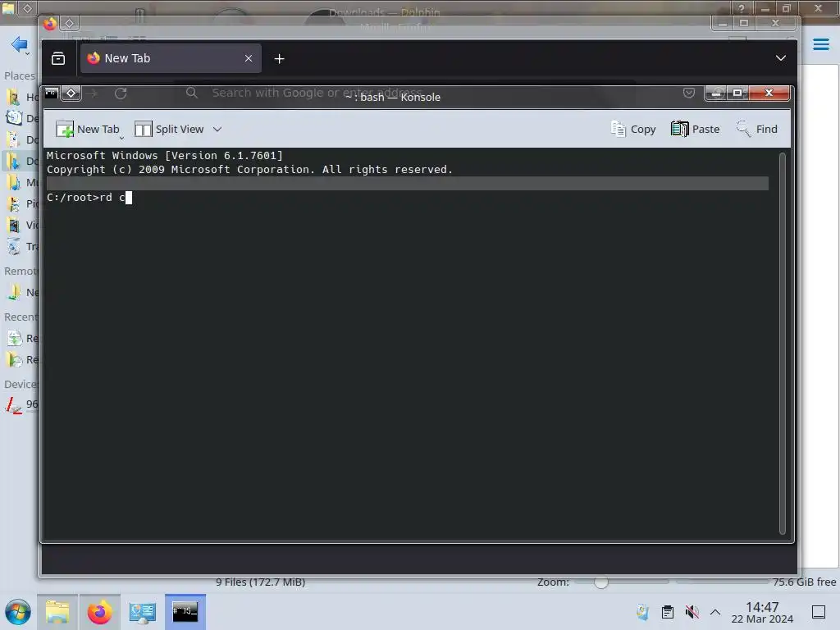The width and height of the screenshot is (840, 630).
Task: Click the Konsole terminal input line
Action: (x=407, y=198)
